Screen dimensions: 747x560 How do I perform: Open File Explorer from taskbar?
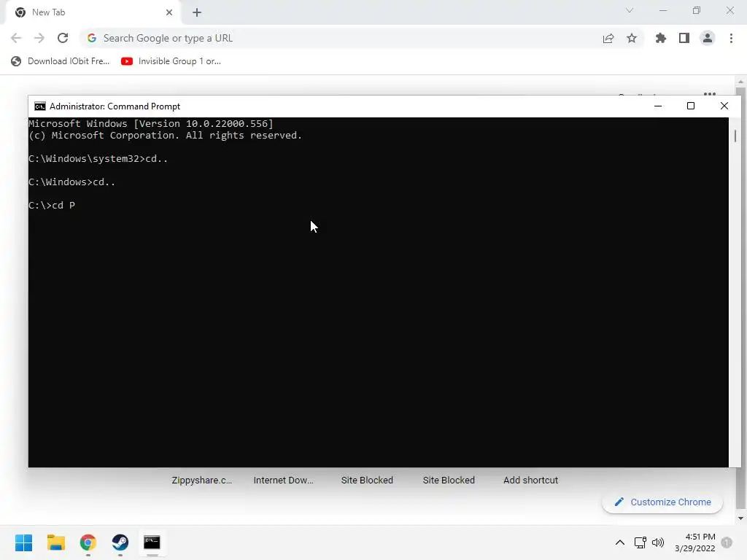tap(55, 542)
